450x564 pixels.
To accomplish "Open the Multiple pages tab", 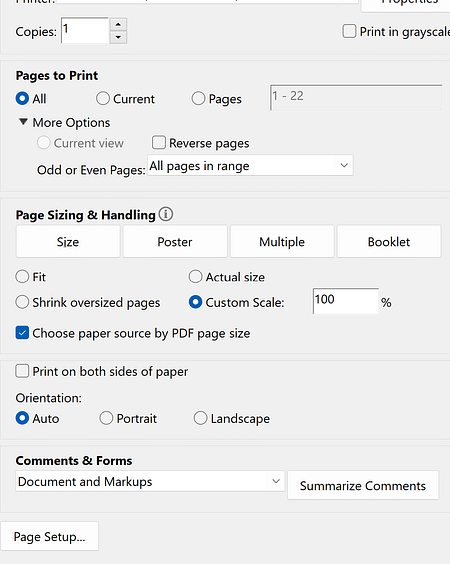I will 282,241.
